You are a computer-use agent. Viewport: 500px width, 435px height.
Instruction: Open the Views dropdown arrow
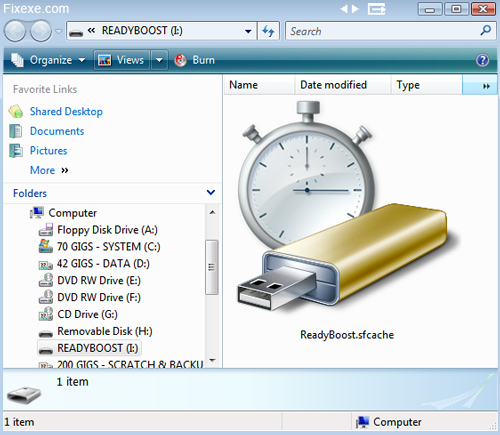pos(159,60)
